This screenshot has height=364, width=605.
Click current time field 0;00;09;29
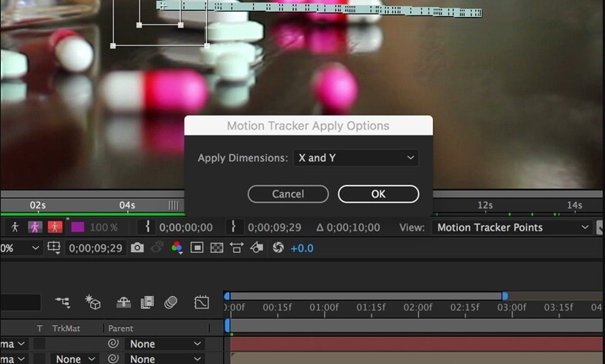(x=96, y=248)
